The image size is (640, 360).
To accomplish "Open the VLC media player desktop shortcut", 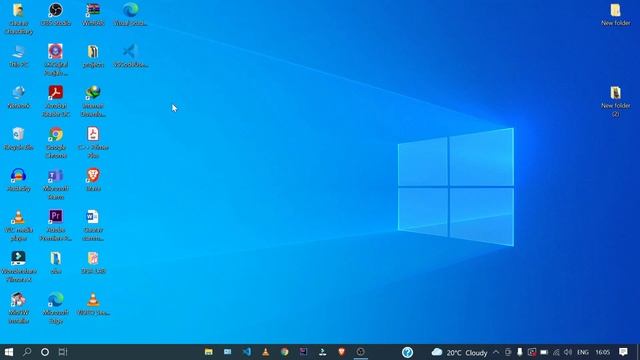I will coord(18,226).
